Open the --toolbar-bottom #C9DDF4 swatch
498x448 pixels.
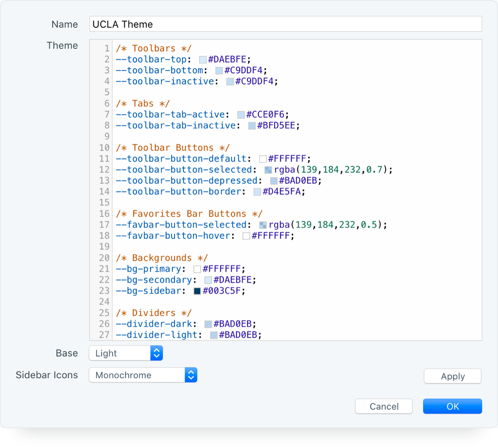(x=218, y=70)
